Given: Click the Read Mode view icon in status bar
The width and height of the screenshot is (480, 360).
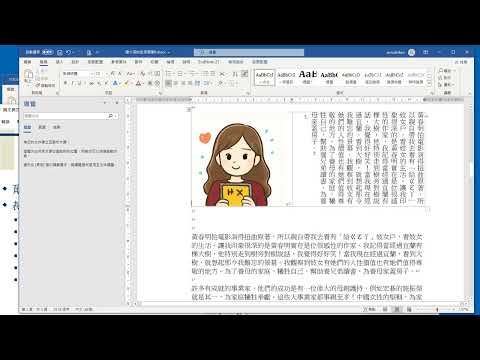Looking at the screenshot, I should pyautogui.click(x=385, y=309).
